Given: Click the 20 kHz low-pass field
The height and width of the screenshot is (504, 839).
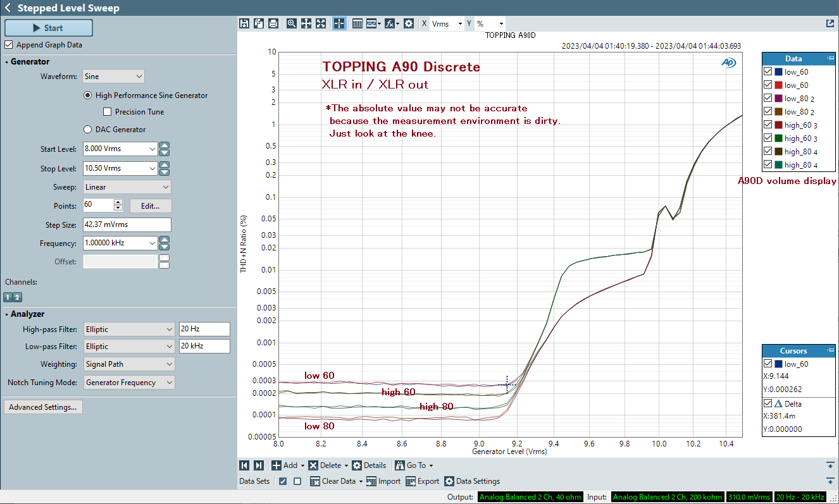Looking at the screenshot, I should pyautogui.click(x=204, y=347).
